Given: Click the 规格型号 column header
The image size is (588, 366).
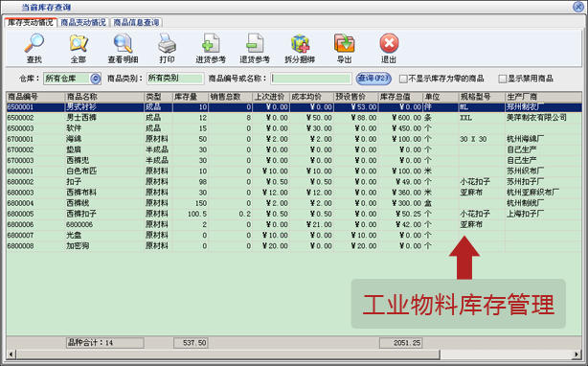Looking at the screenshot, I should 482,97.
